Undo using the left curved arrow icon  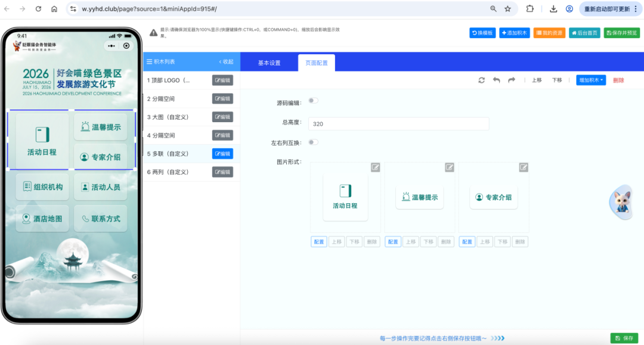[x=496, y=80]
